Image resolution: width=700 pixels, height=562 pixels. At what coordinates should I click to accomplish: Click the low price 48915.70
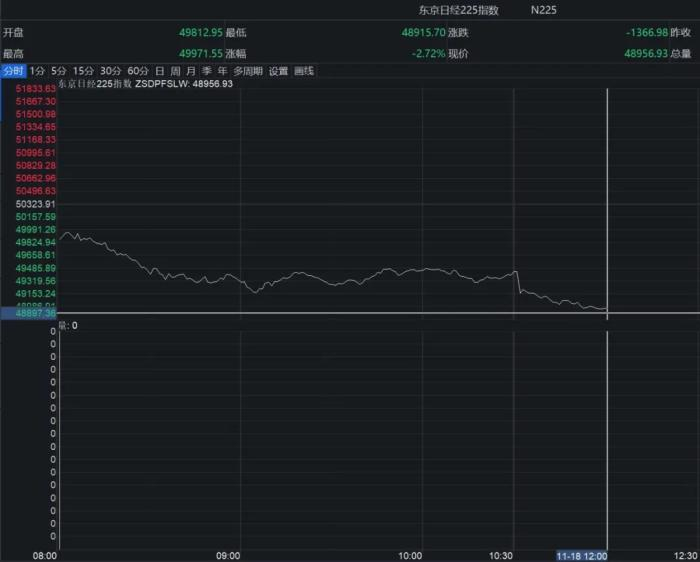pos(423,32)
